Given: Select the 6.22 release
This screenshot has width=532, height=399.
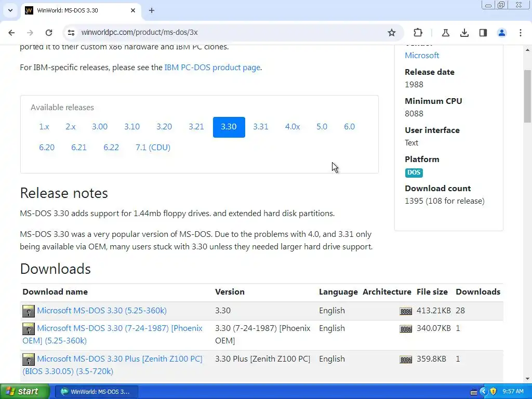Looking at the screenshot, I should click(x=111, y=148).
